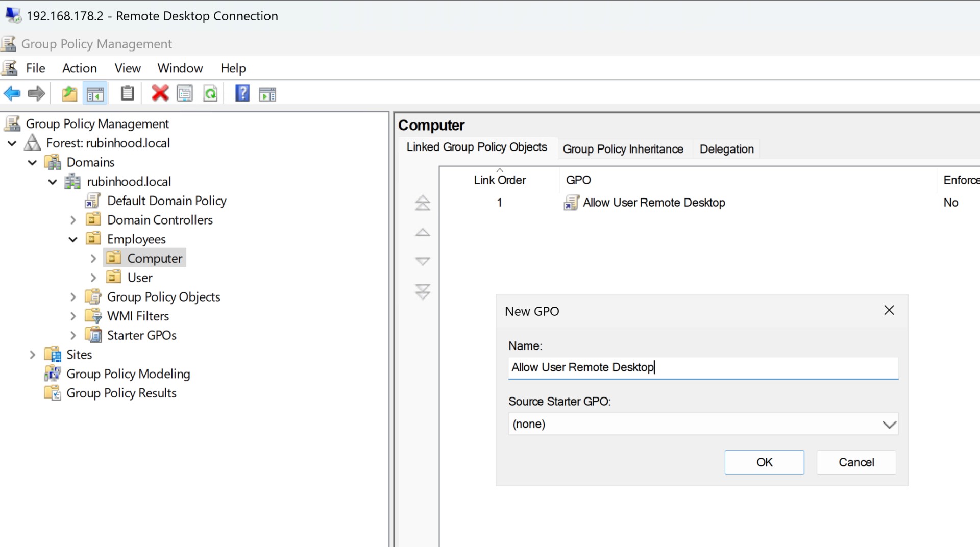Expand the User OU node
This screenshot has width=980, height=547.
(x=93, y=278)
